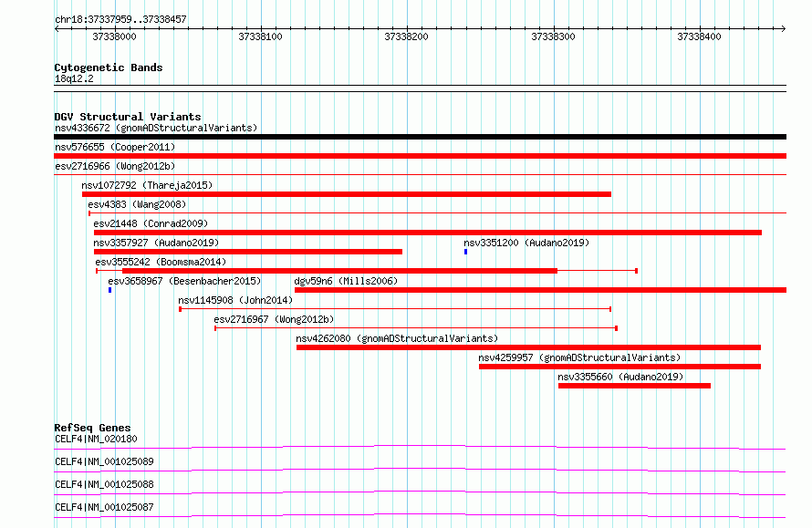Open variant nsv1072792 (Thareja2015) label

[x=147, y=185]
